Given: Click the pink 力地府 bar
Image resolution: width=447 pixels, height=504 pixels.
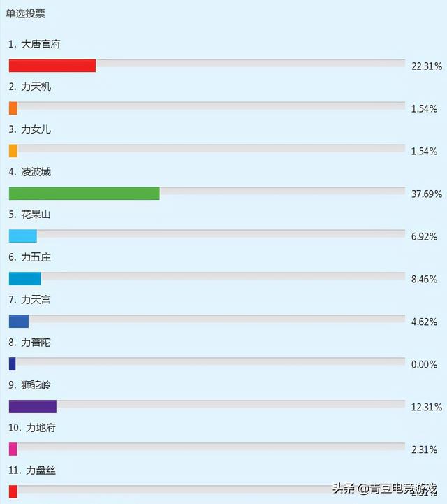Looking at the screenshot, I should pyautogui.click(x=13, y=449).
